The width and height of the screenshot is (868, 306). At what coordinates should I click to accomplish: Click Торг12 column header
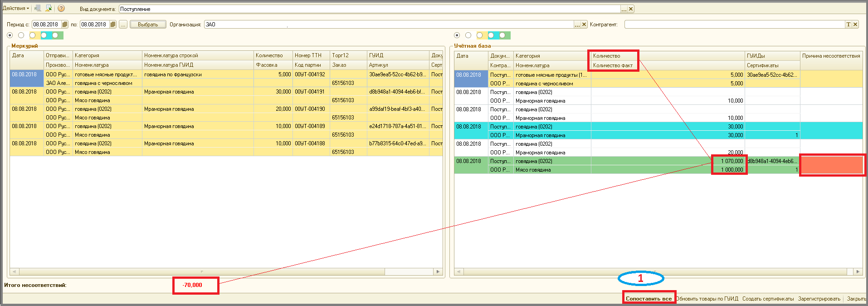(x=348, y=55)
